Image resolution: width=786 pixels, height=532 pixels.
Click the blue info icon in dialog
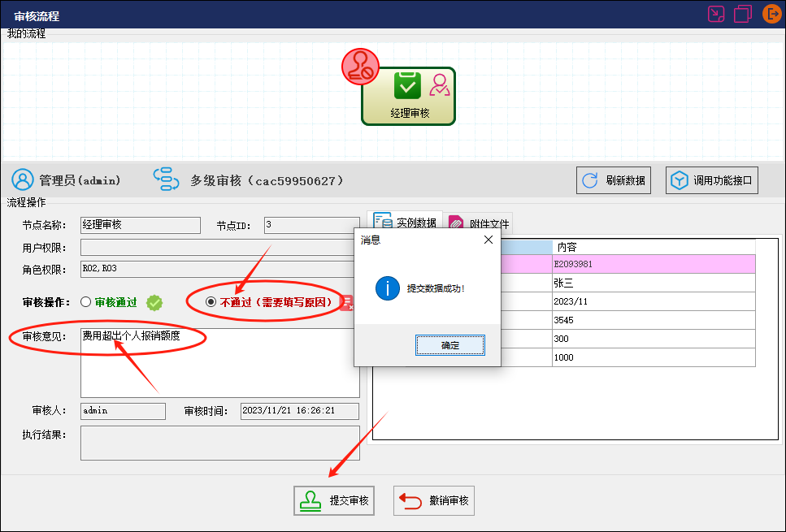[388, 288]
